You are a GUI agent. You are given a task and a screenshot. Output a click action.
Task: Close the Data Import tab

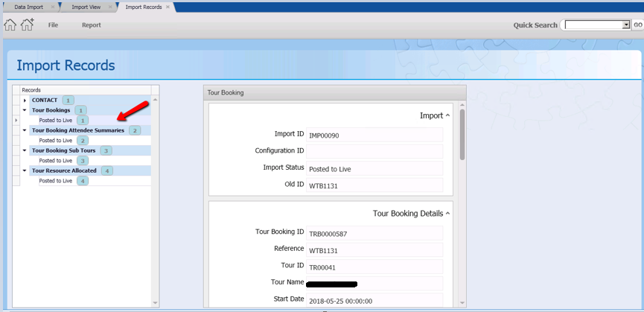(x=52, y=7)
